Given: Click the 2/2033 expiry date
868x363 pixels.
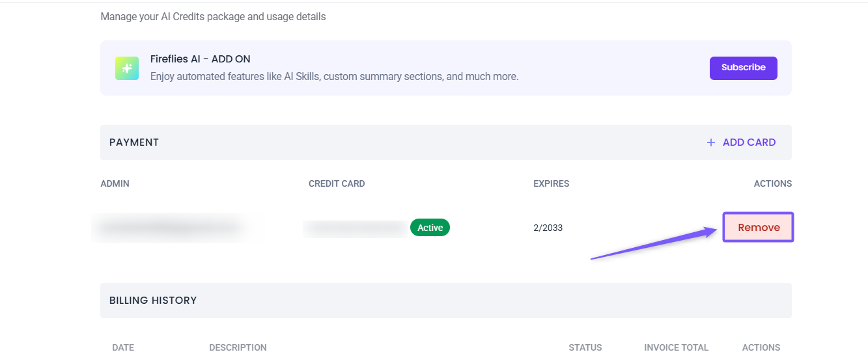Looking at the screenshot, I should coord(548,228).
